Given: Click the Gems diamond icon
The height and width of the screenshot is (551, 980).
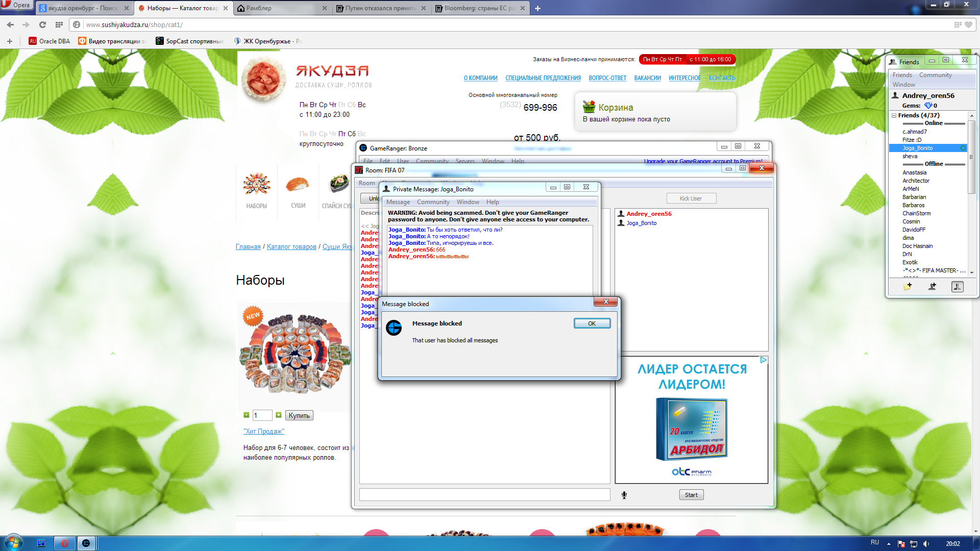Looking at the screenshot, I should 928,106.
